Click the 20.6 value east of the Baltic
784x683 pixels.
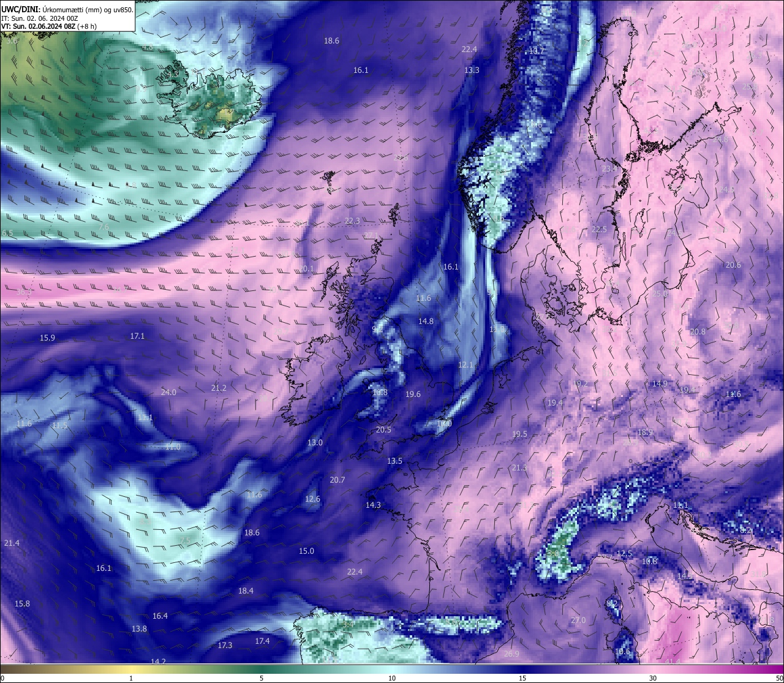733,265
